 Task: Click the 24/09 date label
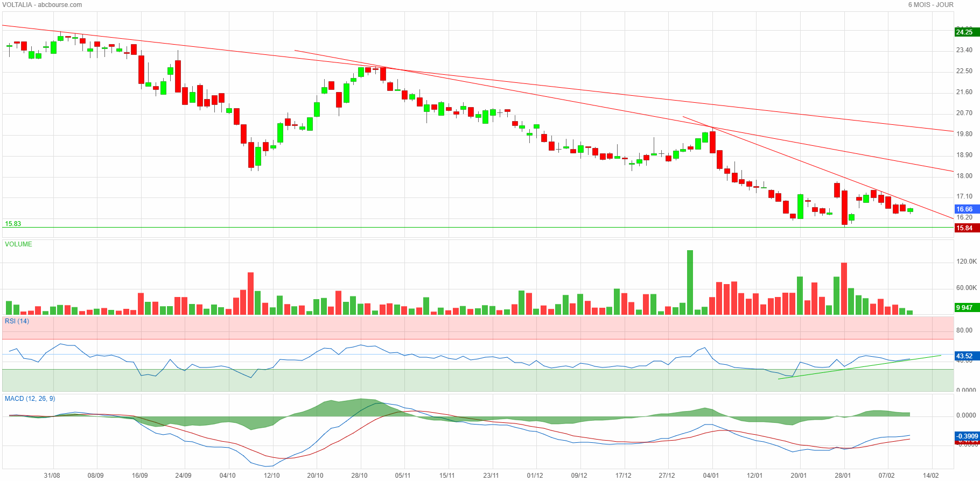(x=183, y=476)
